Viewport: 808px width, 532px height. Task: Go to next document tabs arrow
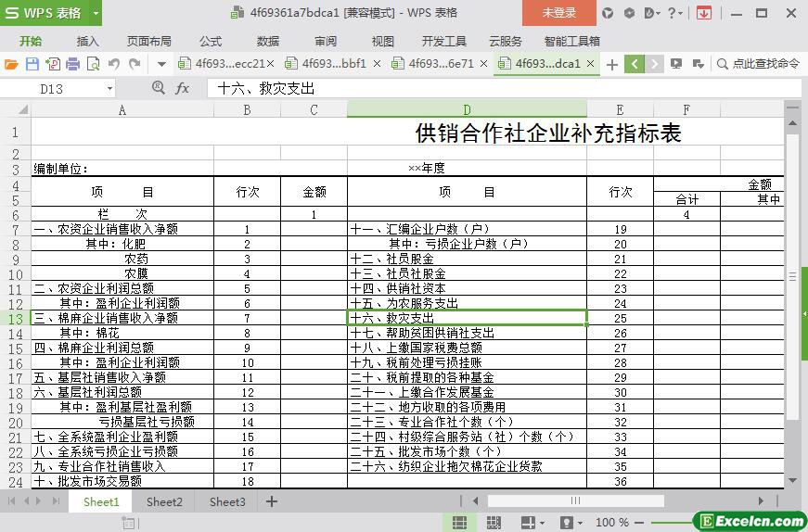pyautogui.click(x=654, y=64)
